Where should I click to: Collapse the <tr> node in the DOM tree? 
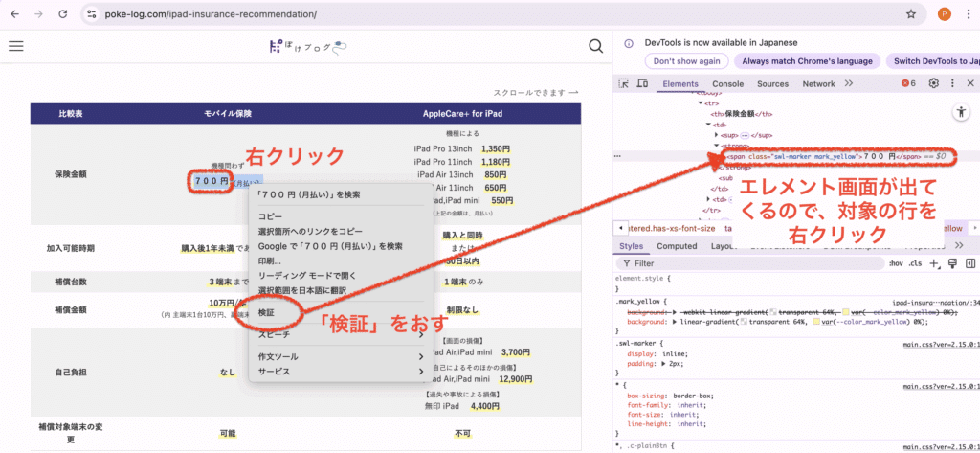click(x=700, y=103)
